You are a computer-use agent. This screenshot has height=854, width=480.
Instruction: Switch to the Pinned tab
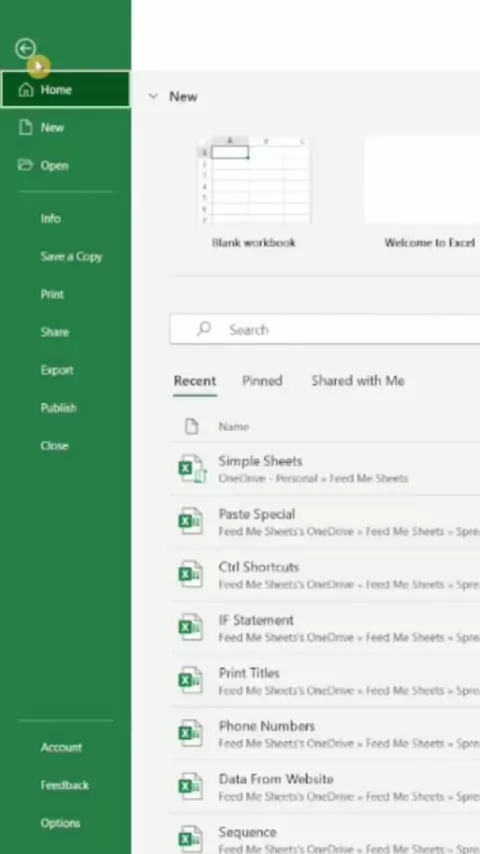(x=262, y=381)
